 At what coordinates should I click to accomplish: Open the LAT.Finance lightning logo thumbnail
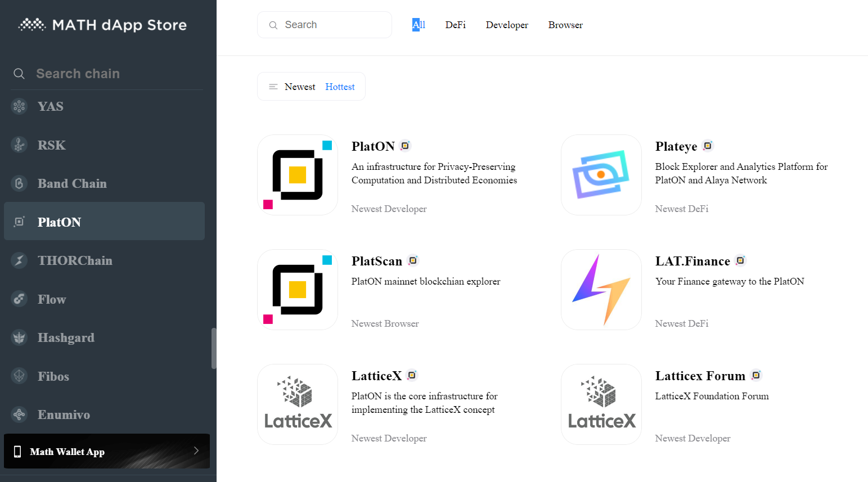click(x=601, y=290)
